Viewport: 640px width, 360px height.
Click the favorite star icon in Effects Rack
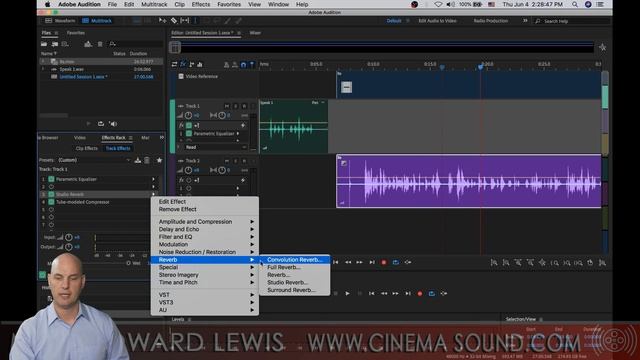click(159, 160)
